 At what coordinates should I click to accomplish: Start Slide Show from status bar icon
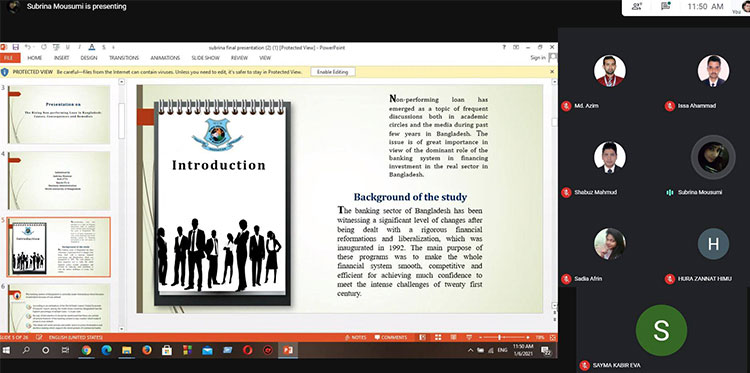point(469,337)
